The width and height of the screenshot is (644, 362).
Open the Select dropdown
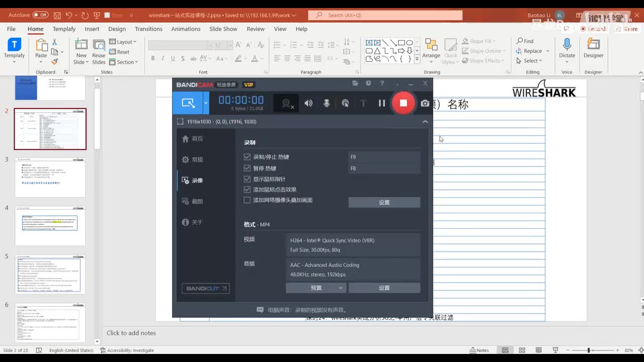tap(529, 61)
